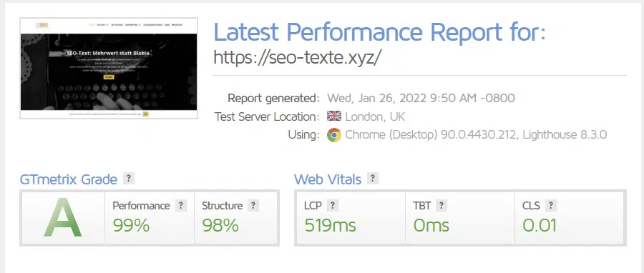644x273 pixels.
Task: Click the https://seo-texte.xyz/ URL
Action: (298, 58)
